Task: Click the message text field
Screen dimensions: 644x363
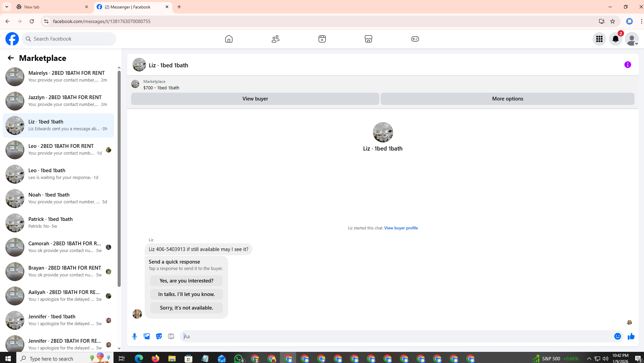Action: point(397,336)
